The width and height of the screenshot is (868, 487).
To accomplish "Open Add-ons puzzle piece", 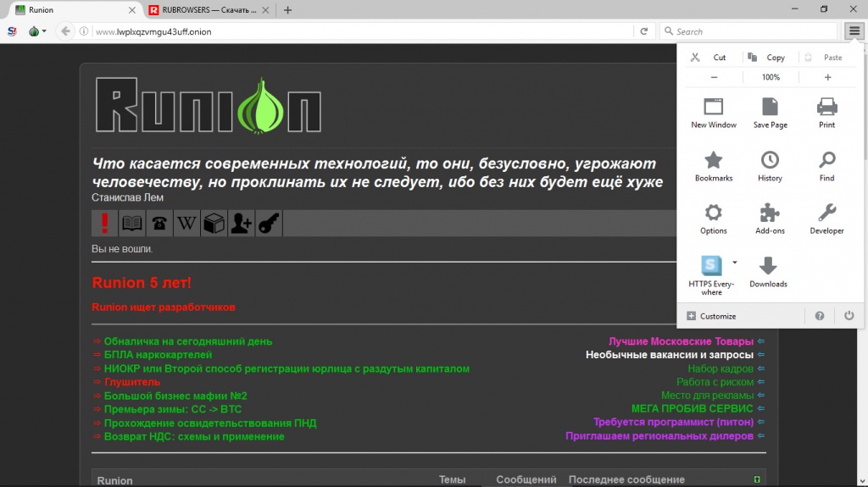I will 770,218.
